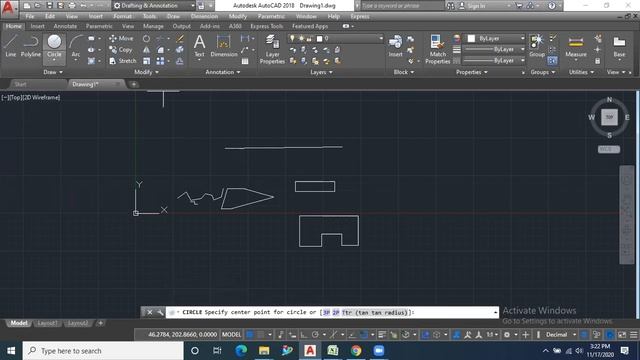The width and height of the screenshot is (640, 360).
Task: Select the Ttr option in command line
Action: pos(374,312)
